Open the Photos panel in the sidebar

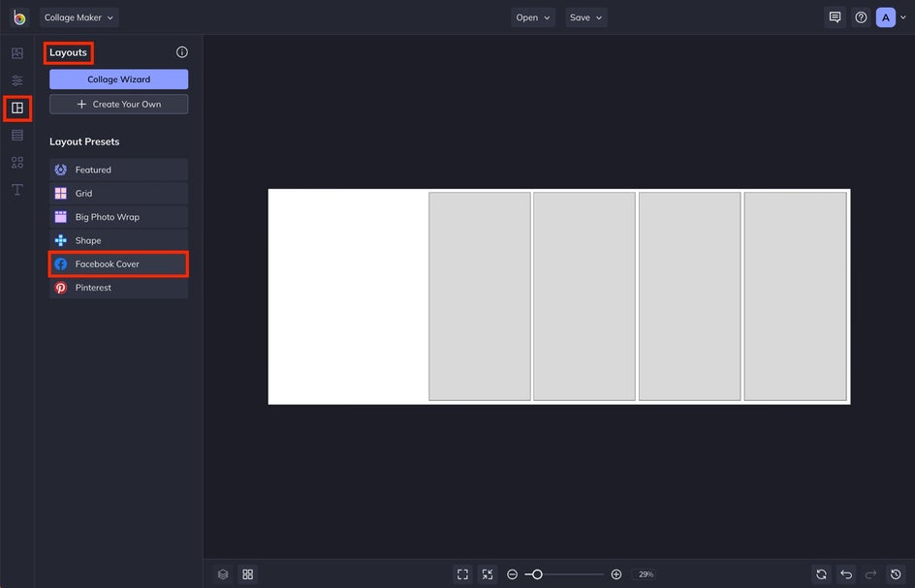[x=16, y=53]
